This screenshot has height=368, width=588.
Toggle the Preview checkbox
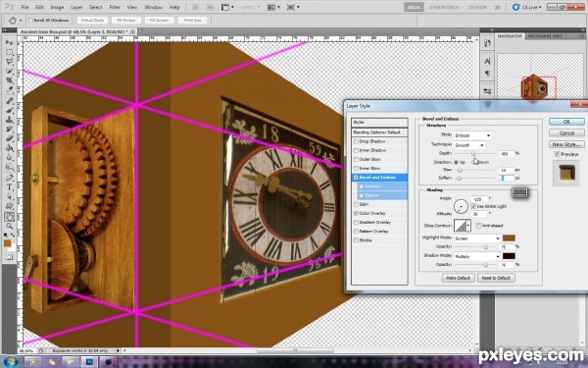coord(557,154)
